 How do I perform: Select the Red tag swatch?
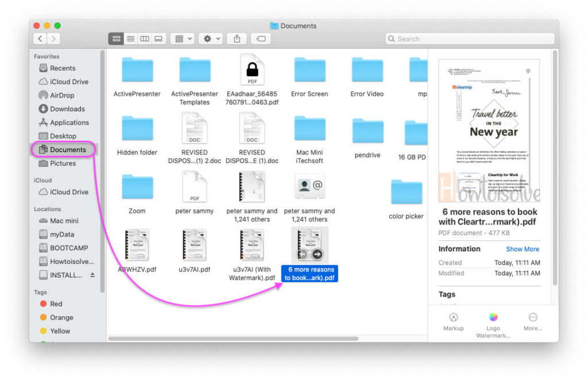(43, 304)
